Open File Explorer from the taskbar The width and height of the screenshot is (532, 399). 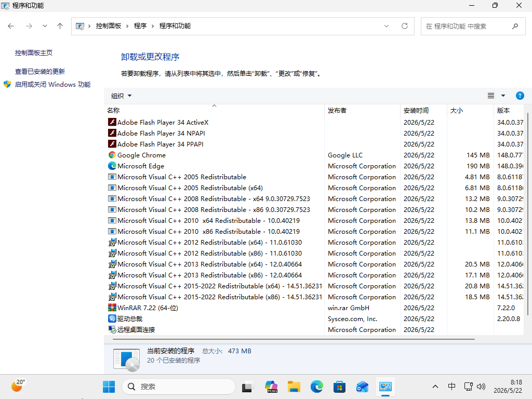click(294, 387)
